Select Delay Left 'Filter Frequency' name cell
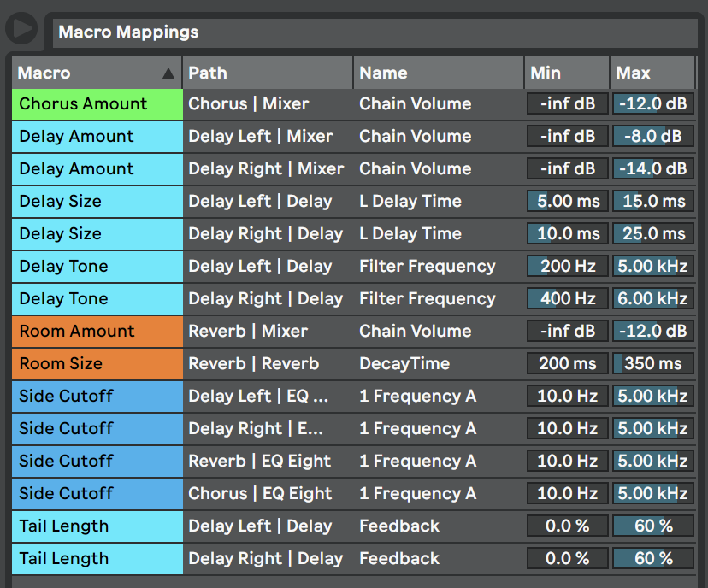Image resolution: width=708 pixels, height=588 pixels. click(440, 267)
